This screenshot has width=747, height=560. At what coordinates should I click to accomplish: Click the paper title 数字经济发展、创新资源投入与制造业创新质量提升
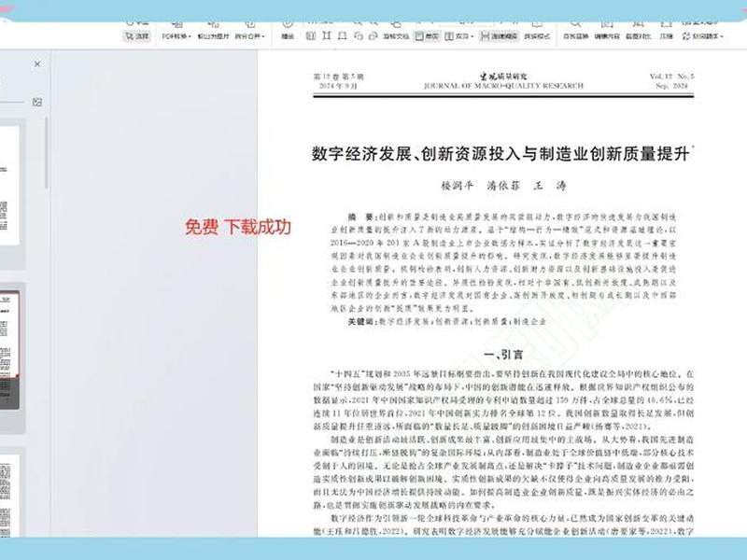tap(502, 154)
